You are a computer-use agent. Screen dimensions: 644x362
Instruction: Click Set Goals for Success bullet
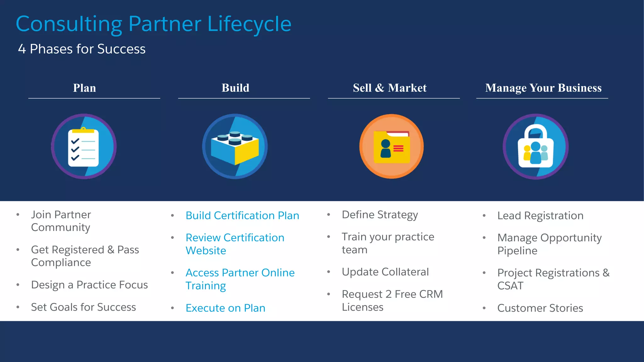[x=83, y=307]
